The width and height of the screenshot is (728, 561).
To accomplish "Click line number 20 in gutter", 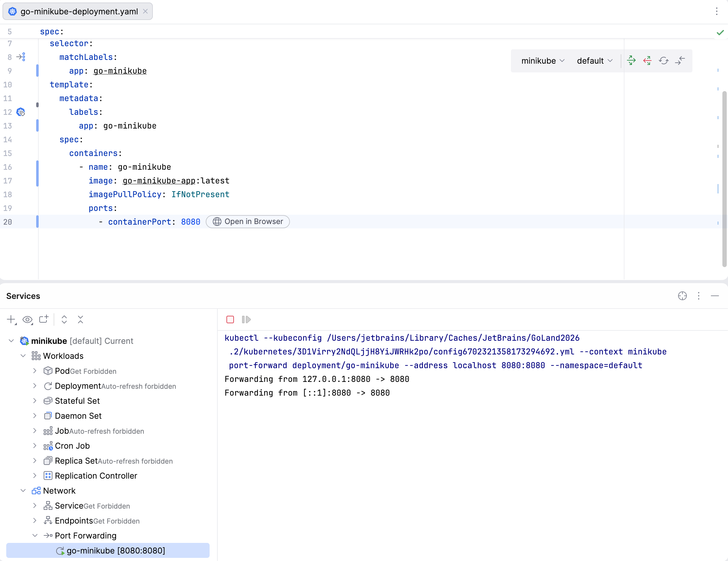I will pos(8,222).
